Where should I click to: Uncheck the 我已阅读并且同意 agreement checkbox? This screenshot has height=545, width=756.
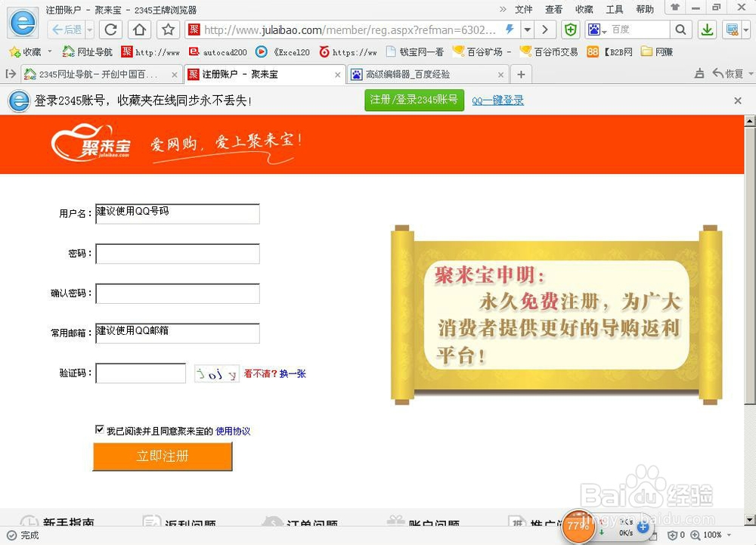pyautogui.click(x=100, y=429)
